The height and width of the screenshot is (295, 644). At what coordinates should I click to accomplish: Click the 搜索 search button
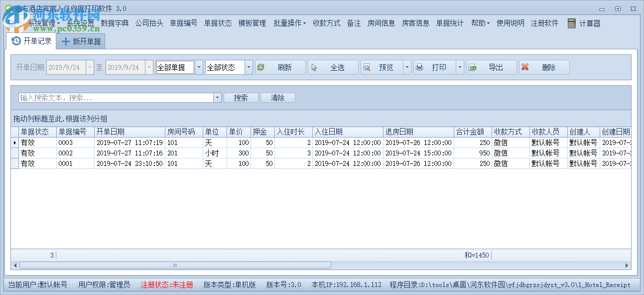point(241,98)
